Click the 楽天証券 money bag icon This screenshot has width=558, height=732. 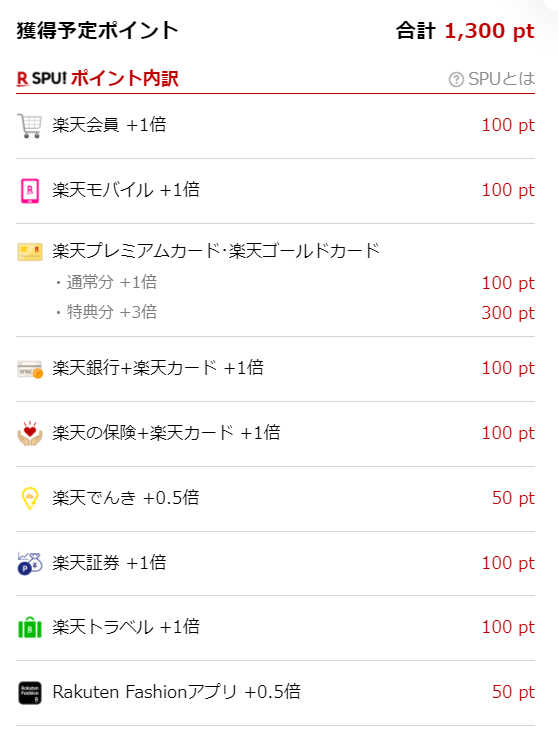click(30, 563)
